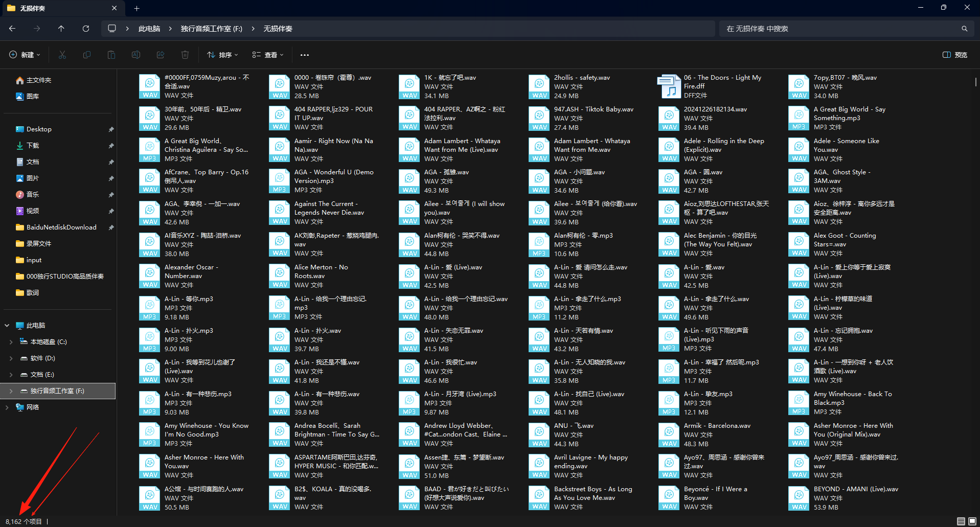This screenshot has height=527, width=980.
Task: Select the Adele - Someone Like You.wav file
Action: (x=844, y=149)
